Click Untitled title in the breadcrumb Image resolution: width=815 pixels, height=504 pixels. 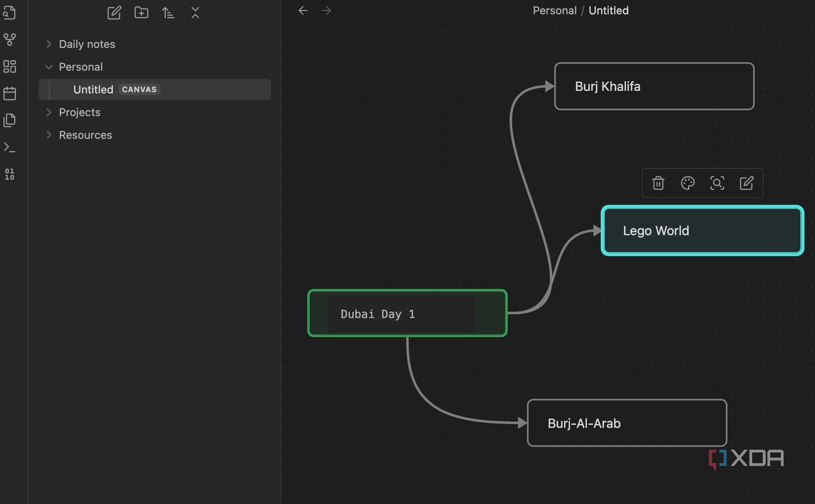click(x=609, y=10)
